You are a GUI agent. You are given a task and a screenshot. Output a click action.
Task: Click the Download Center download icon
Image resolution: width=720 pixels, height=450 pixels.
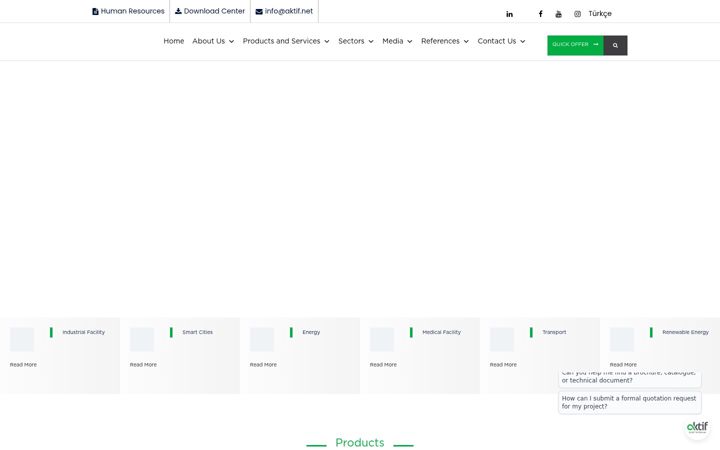tap(178, 11)
